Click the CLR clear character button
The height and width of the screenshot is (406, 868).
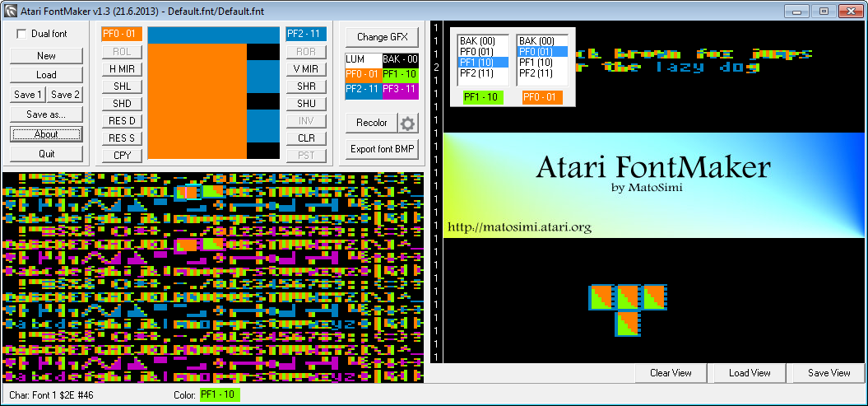306,138
